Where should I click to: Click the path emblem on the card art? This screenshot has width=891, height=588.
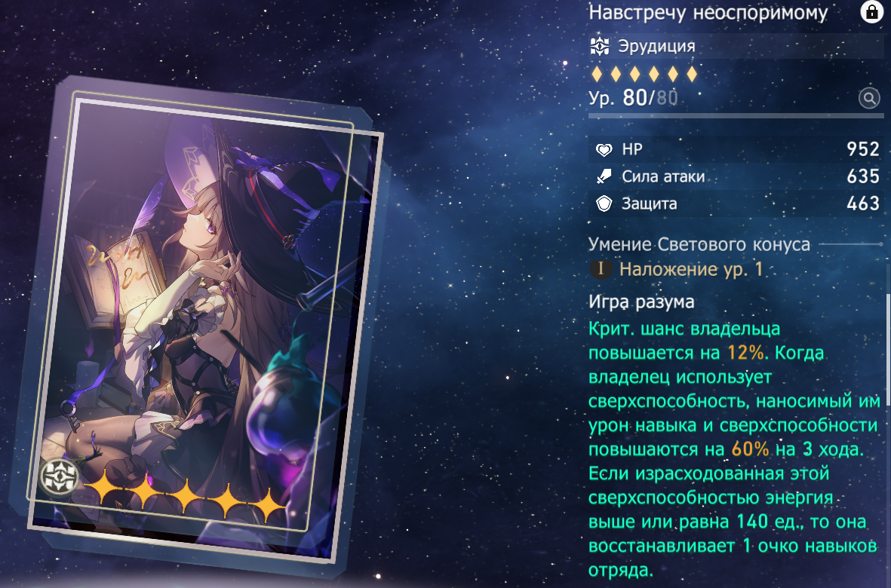[x=60, y=476]
